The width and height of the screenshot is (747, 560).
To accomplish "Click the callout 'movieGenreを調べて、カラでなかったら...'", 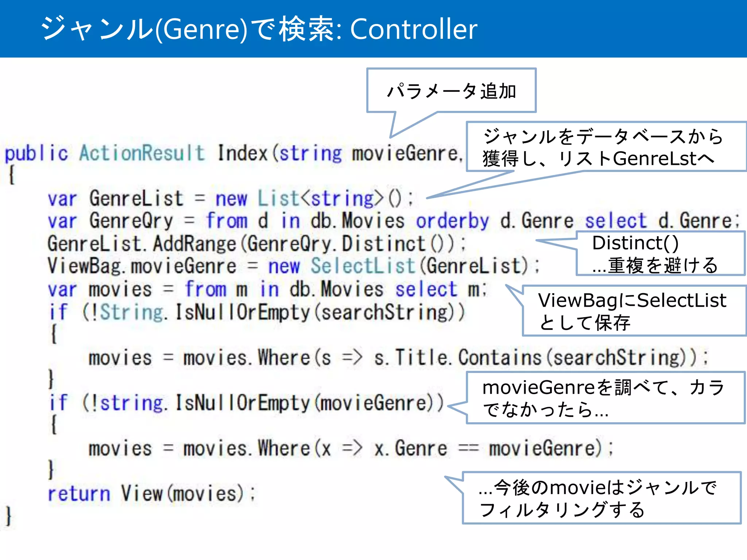I will [605, 398].
